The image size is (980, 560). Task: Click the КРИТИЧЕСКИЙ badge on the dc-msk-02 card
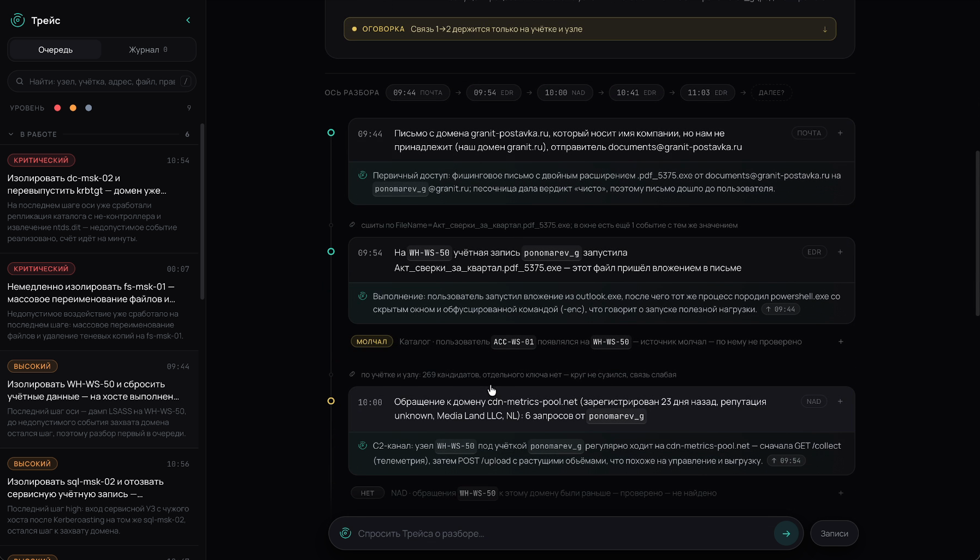[41, 160]
